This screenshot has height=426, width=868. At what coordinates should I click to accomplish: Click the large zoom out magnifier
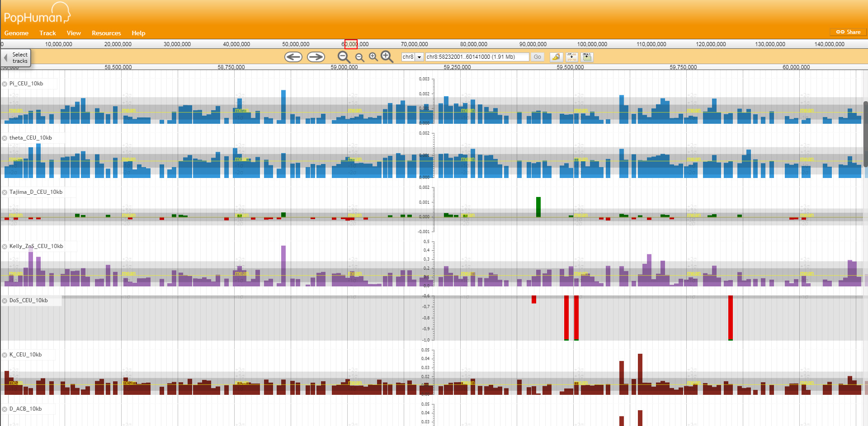[344, 57]
